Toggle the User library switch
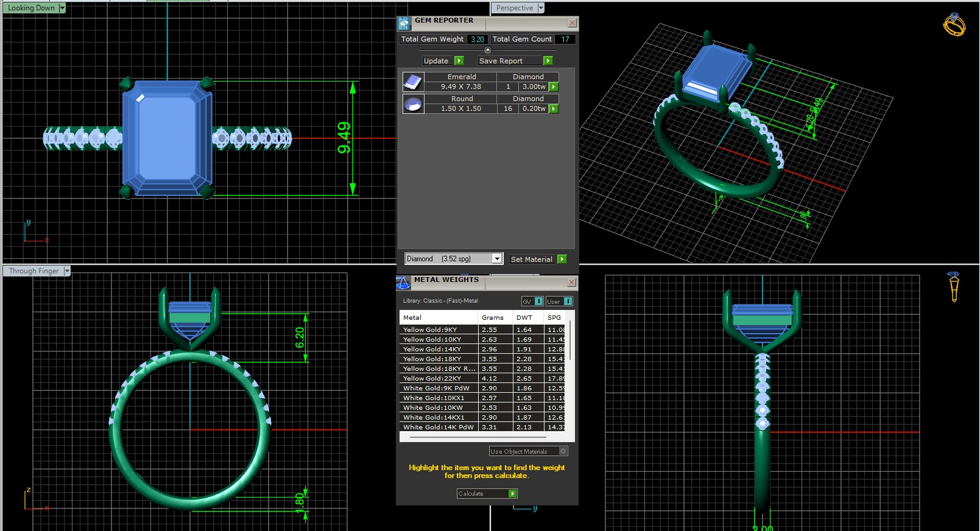Viewport: 980px width, 531px height. [568, 301]
